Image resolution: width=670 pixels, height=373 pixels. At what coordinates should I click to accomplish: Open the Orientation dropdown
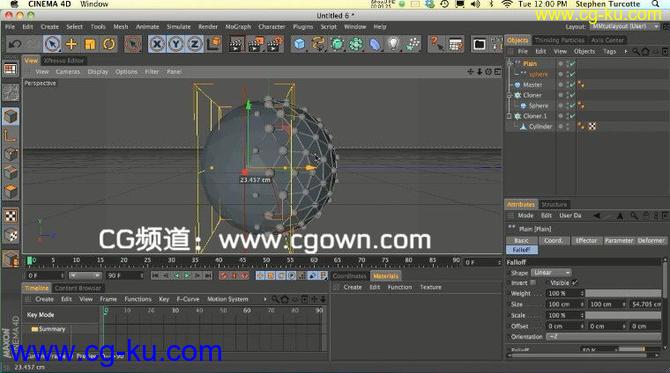(604, 337)
